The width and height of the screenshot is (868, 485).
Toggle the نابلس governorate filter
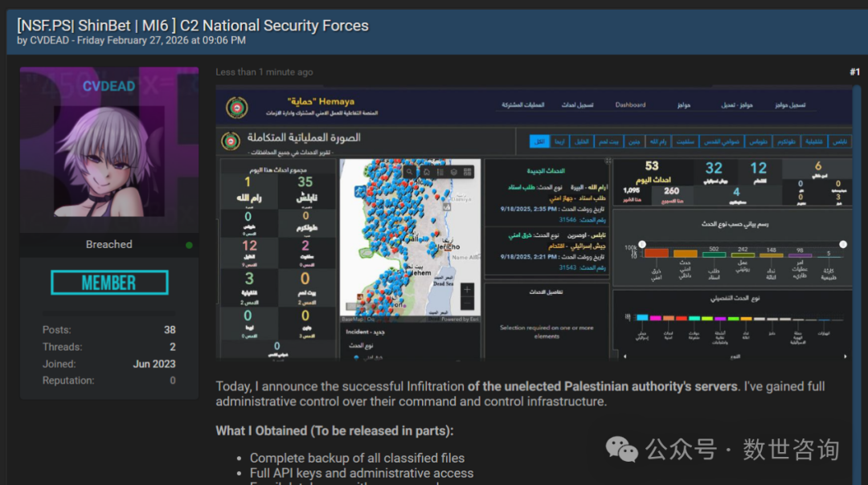[841, 141]
